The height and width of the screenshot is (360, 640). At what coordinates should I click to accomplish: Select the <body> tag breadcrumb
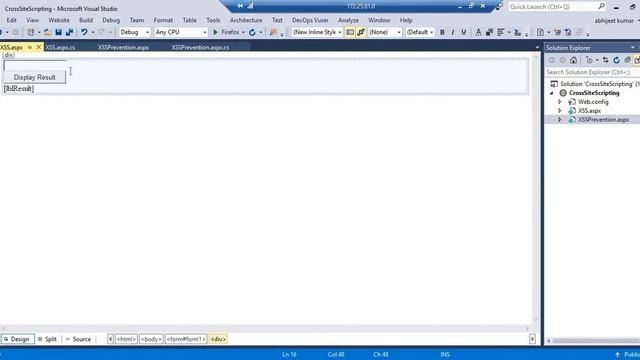(151, 339)
